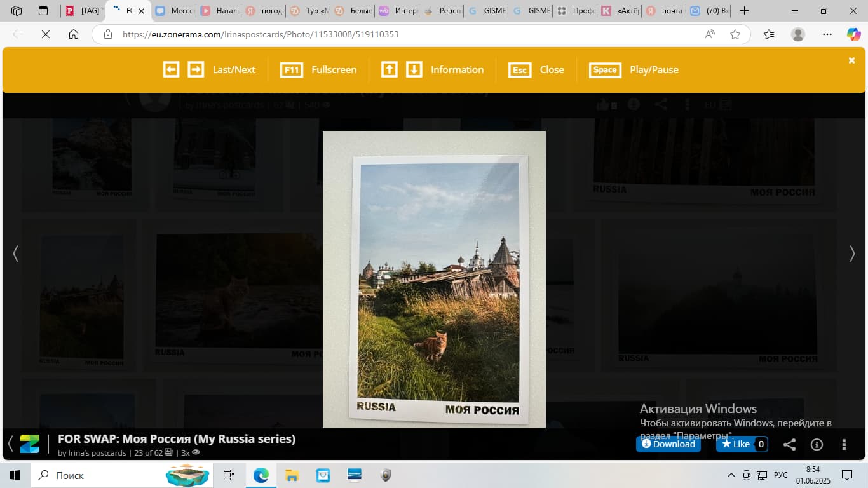Click the share icon in the bottom bar
868x488 pixels.
coord(789,445)
